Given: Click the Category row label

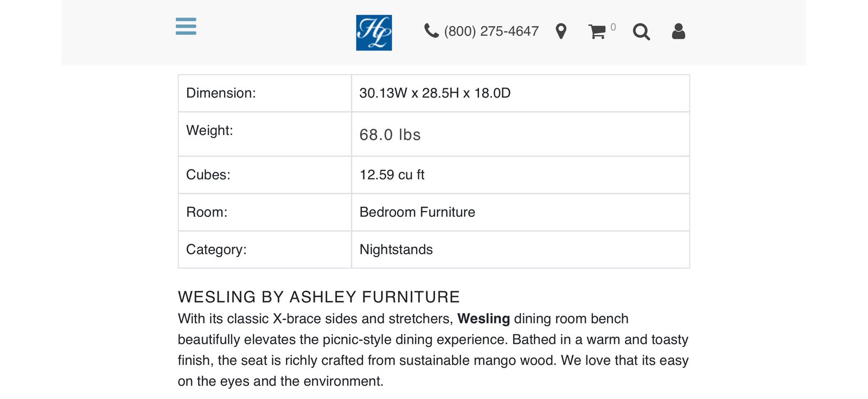Looking at the screenshot, I should coord(216,249).
